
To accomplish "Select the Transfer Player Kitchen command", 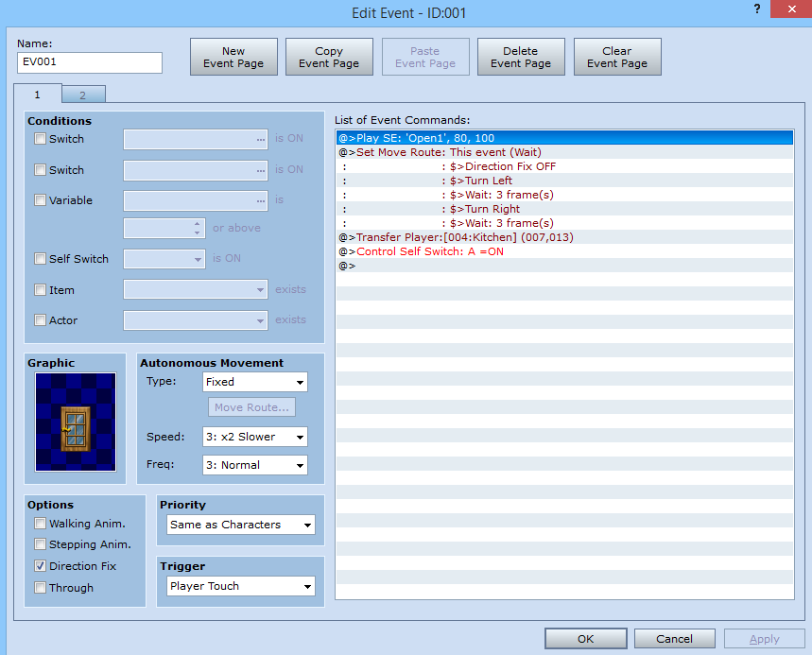I will coord(456,237).
